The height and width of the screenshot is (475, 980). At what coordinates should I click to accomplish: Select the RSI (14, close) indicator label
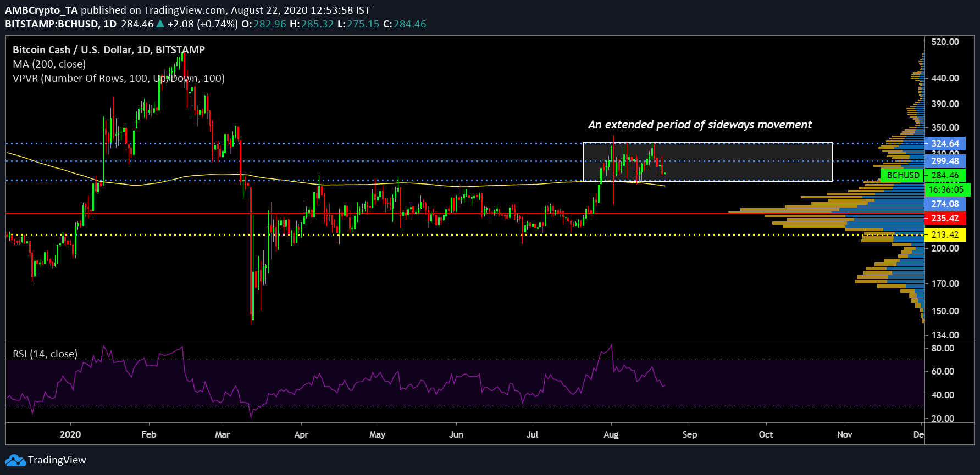[x=45, y=354]
